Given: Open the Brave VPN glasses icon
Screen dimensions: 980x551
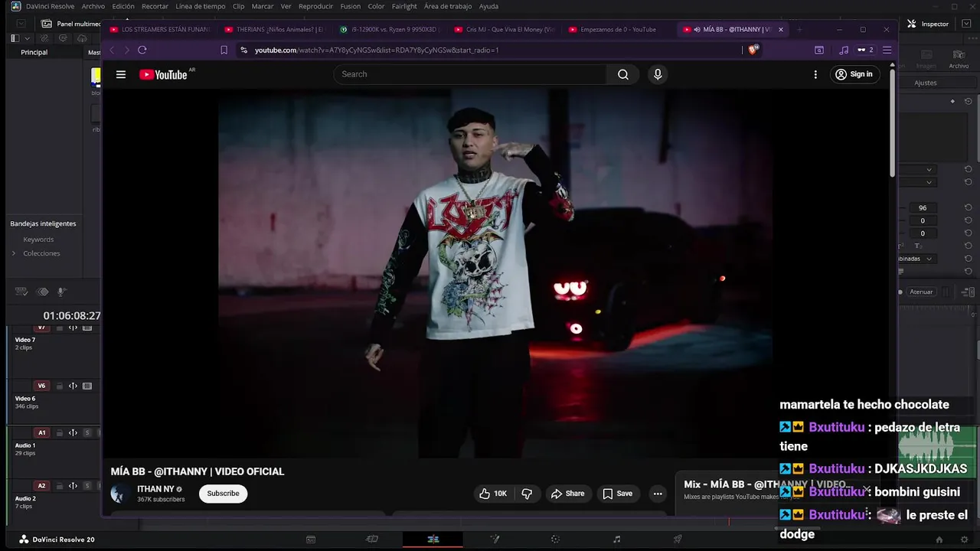Looking at the screenshot, I should coord(864,50).
